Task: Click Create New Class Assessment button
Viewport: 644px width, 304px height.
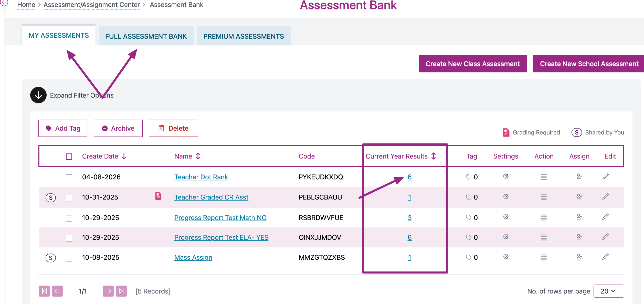Action: click(472, 64)
